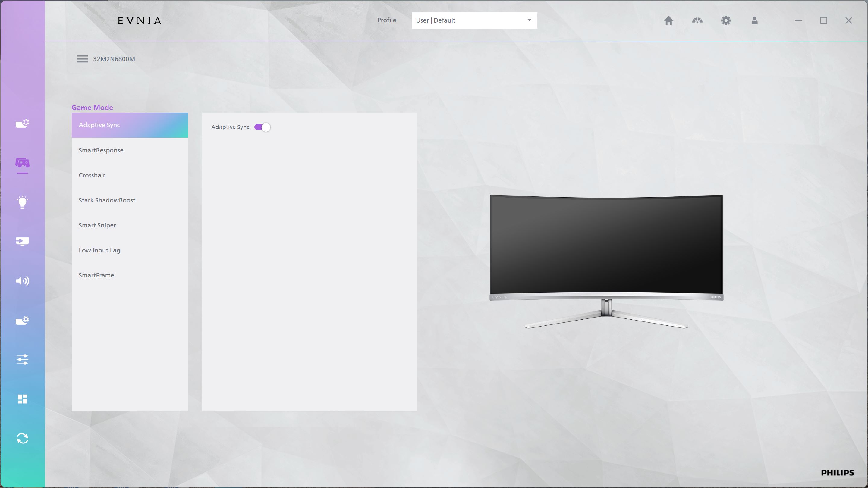The height and width of the screenshot is (488, 868).
Task: Select Stark ShadowBoost menu item
Action: (x=130, y=200)
